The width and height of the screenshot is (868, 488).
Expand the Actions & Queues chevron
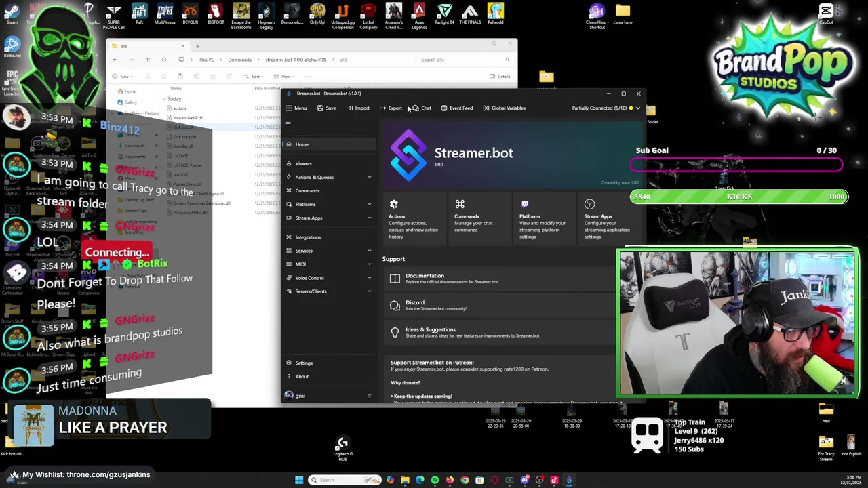click(370, 177)
